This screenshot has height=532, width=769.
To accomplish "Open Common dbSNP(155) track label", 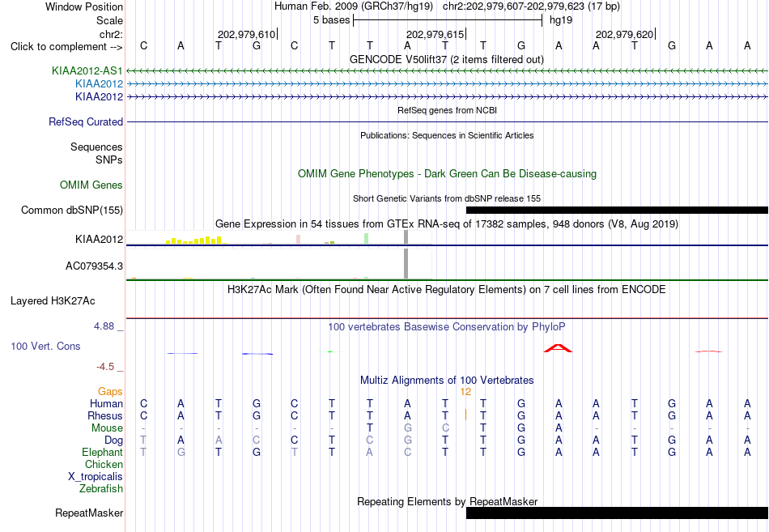I will (72, 210).
